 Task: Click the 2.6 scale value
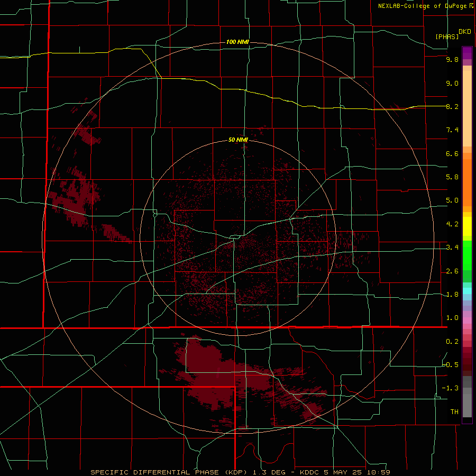[x=452, y=271]
